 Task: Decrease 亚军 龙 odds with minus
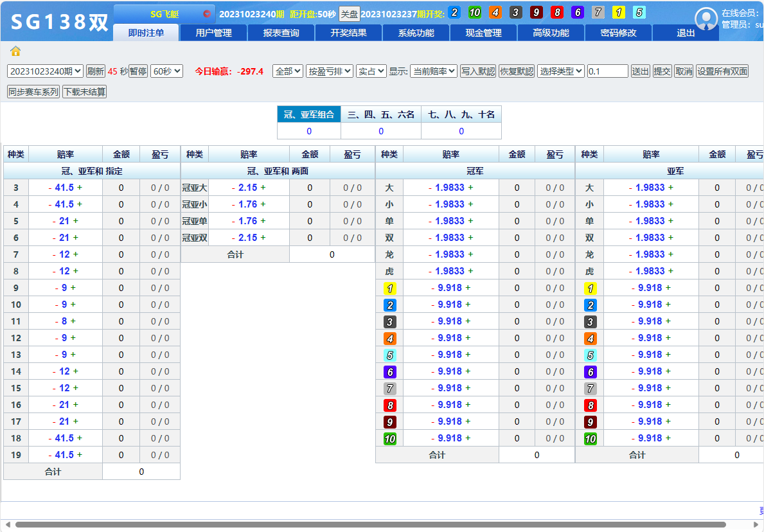[630, 255]
